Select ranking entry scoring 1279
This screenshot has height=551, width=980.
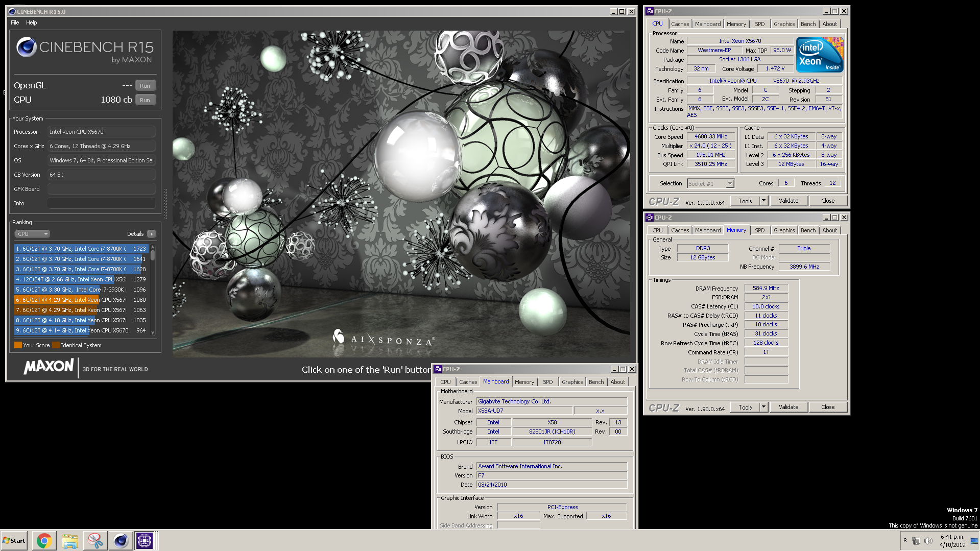tap(81, 279)
